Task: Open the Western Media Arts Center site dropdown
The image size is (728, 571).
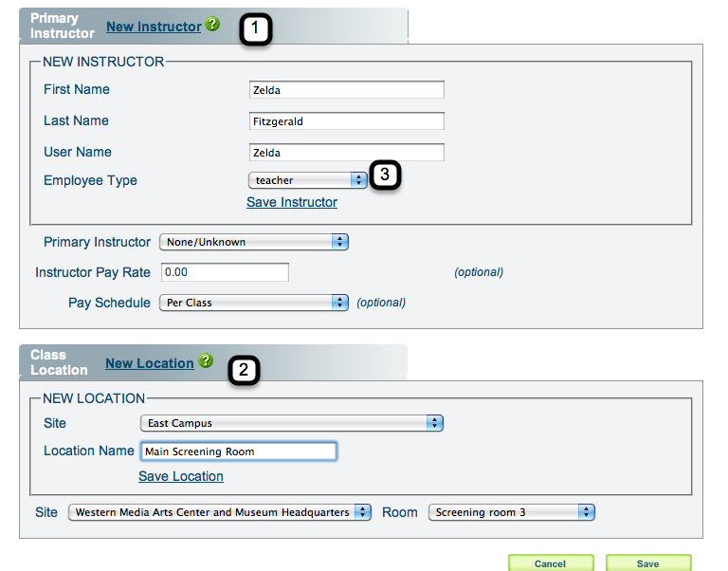Action: coord(221,512)
